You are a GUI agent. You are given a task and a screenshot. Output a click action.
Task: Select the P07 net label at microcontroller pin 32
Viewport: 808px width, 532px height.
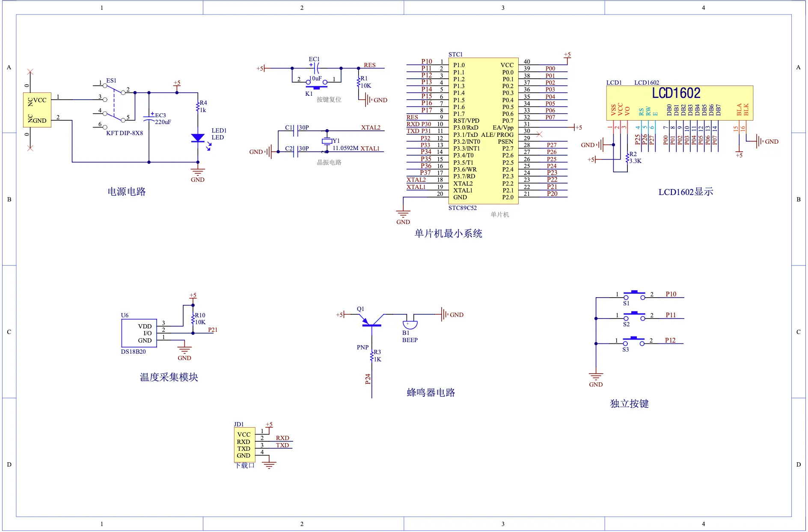pyautogui.click(x=550, y=117)
